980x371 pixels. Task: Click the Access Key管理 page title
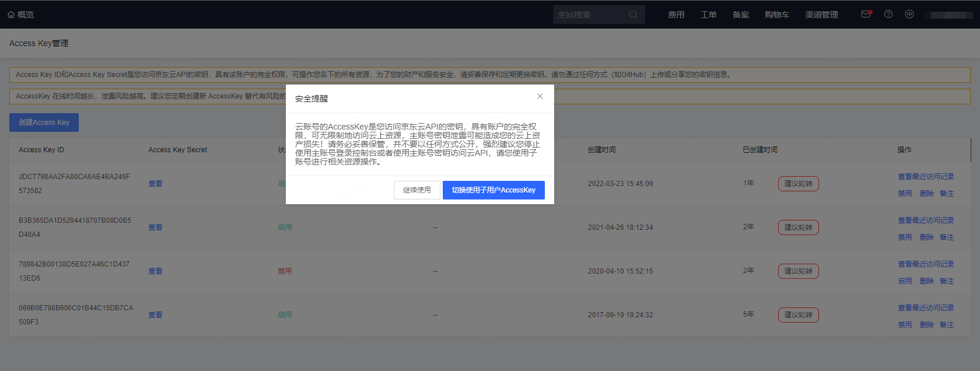coord(39,43)
